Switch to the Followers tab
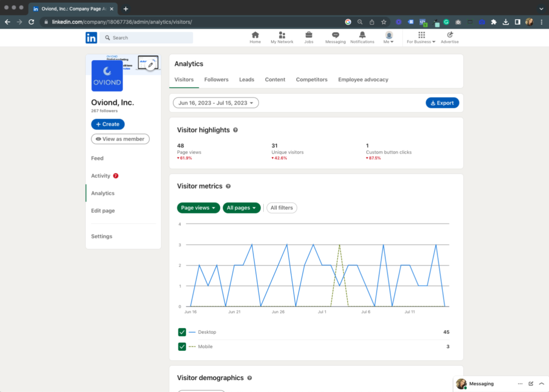549x392 pixels. click(x=216, y=80)
